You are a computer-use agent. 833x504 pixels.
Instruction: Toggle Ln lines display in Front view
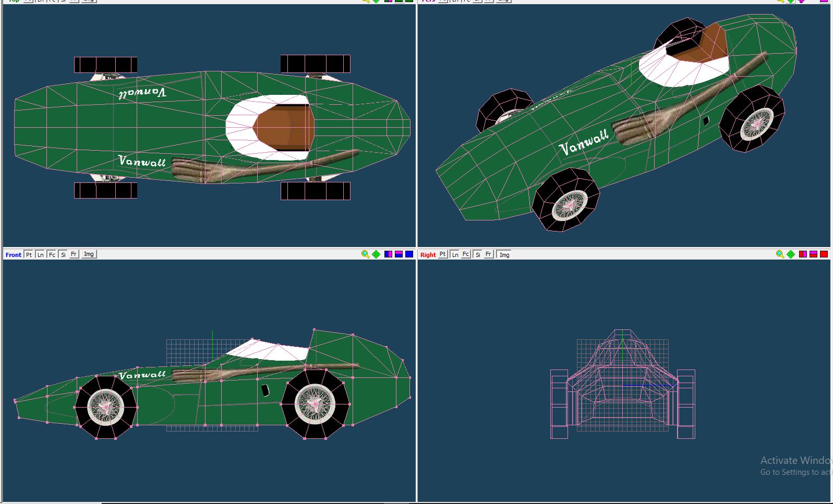(40, 254)
